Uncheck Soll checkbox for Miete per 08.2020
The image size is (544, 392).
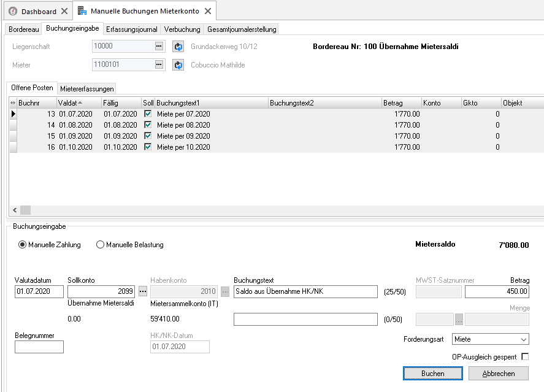pyautogui.click(x=148, y=125)
